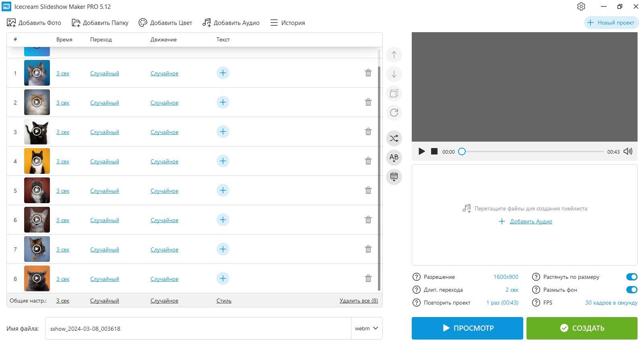Click the move slide down arrow

pos(394,74)
